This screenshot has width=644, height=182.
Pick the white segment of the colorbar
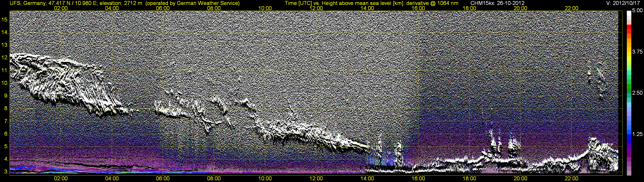point(629,13)
